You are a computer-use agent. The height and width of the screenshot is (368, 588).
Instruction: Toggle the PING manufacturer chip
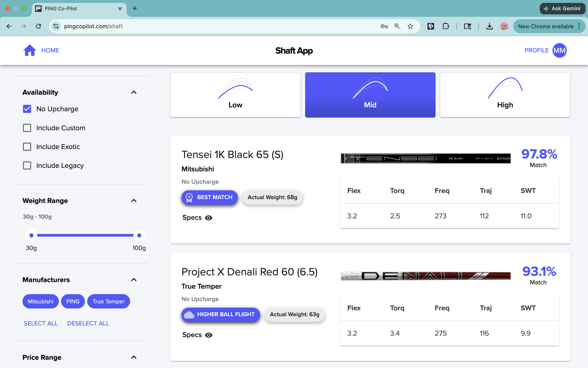click(73, 301)
